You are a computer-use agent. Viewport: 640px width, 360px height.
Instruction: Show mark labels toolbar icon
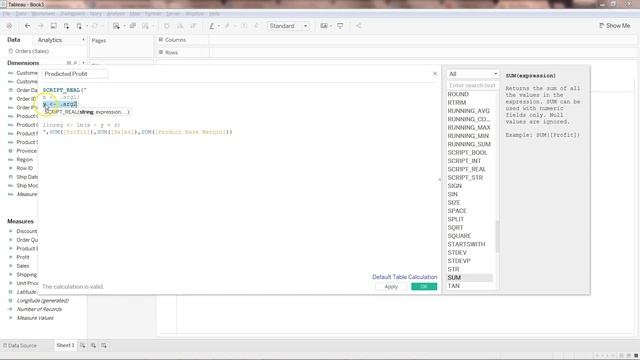[x=244, y=26]
